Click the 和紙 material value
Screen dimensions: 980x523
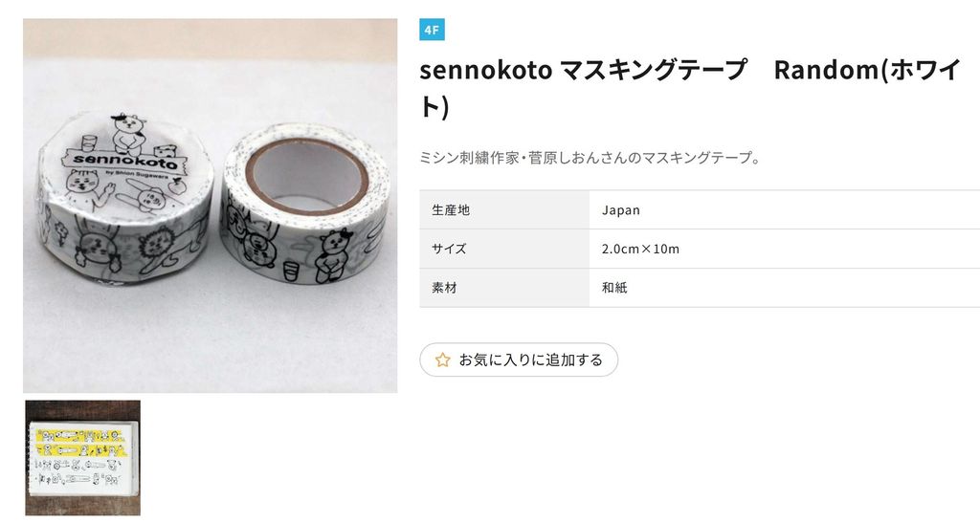pyautogui.click(x=614, y=287)
